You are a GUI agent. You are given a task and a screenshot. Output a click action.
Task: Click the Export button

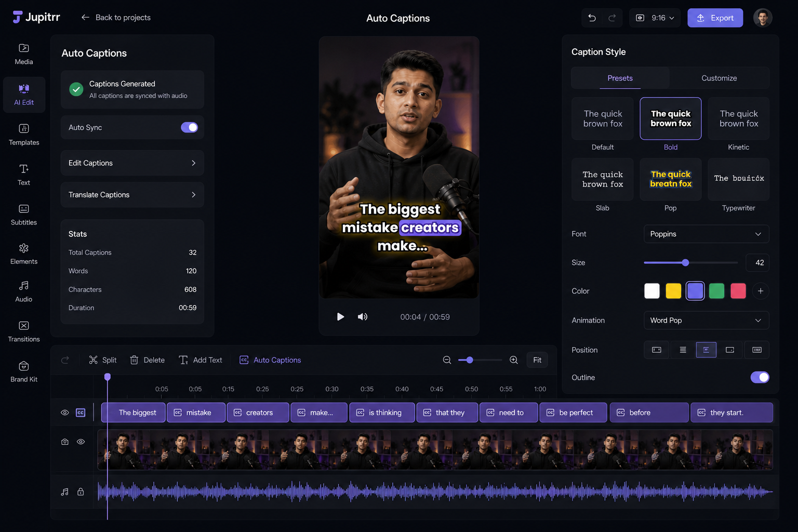[x=715, y=18]
